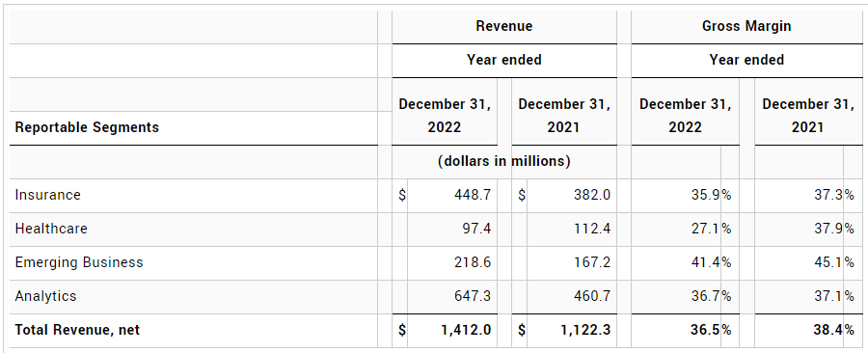
Task: Click the Analytics row label
Action: click(x=45, y=296)
